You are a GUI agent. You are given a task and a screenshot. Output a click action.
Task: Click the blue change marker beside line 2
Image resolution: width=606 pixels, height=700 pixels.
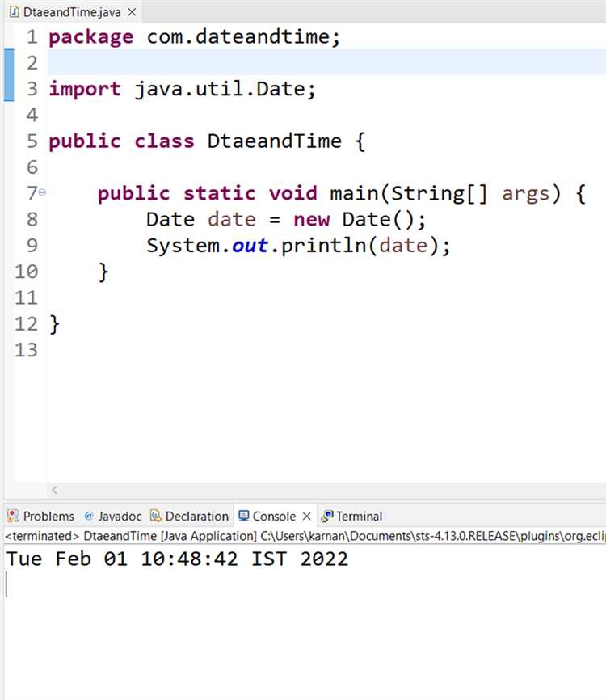point(9,75)
